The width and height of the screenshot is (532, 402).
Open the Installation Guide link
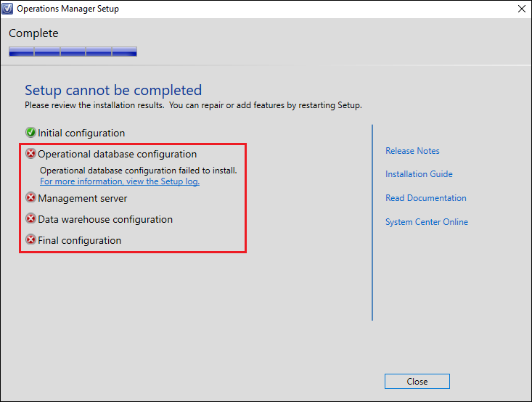(419, 174)
